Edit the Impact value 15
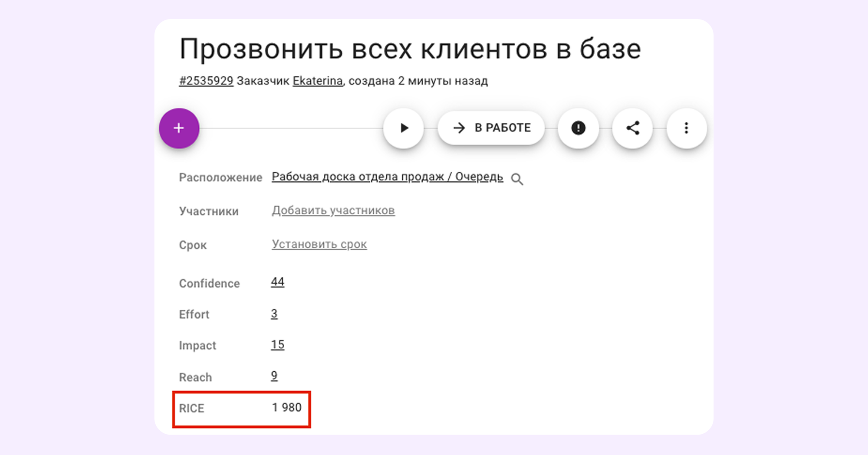This screenshot has height=455, width=868. (277, 345)
